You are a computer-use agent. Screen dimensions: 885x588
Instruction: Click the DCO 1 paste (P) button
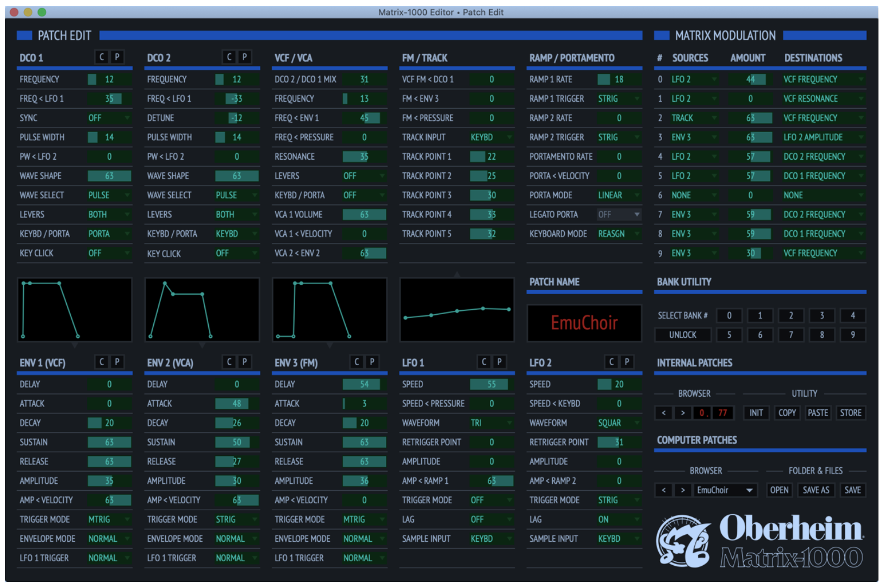[117, 57]
